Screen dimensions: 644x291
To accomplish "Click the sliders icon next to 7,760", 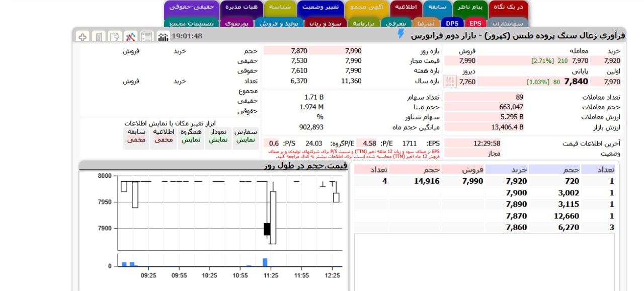I will pyautogui.click(x=450, y=81).
